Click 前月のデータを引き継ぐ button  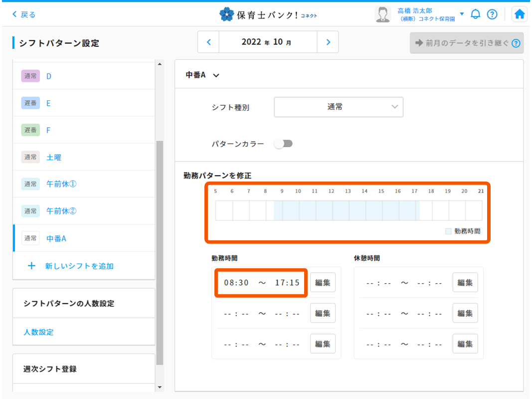pyautogui.click(x=466, y=43)
